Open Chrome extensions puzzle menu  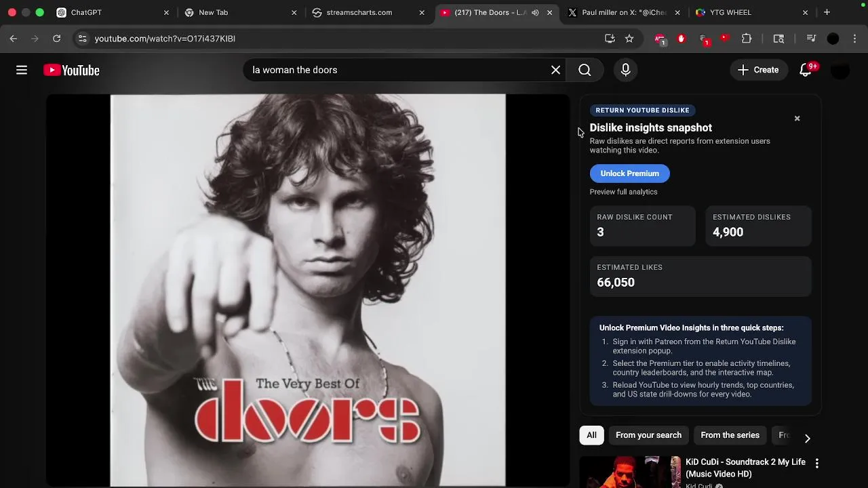tap(747, 39)
